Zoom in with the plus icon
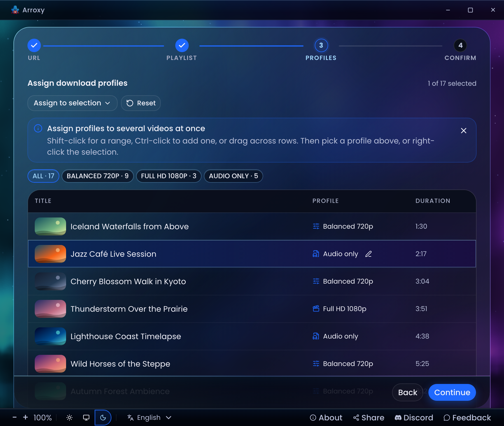 (25, 418)
